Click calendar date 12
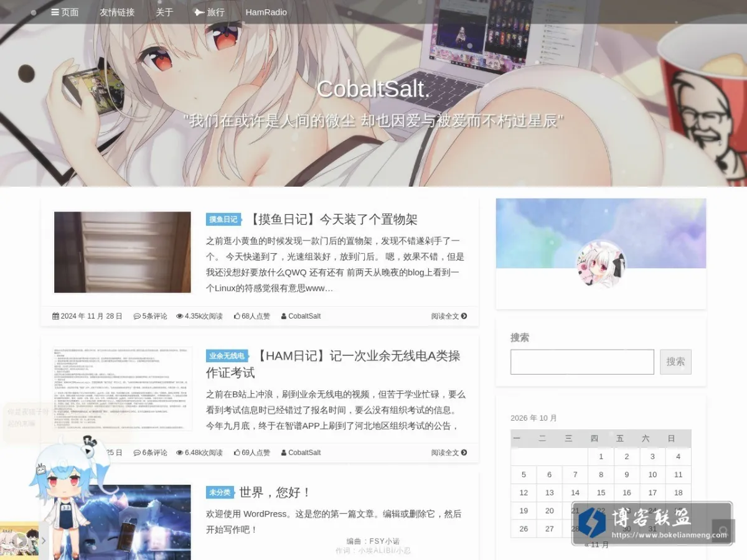The image size is (747, 560). (x=524, y=493)
